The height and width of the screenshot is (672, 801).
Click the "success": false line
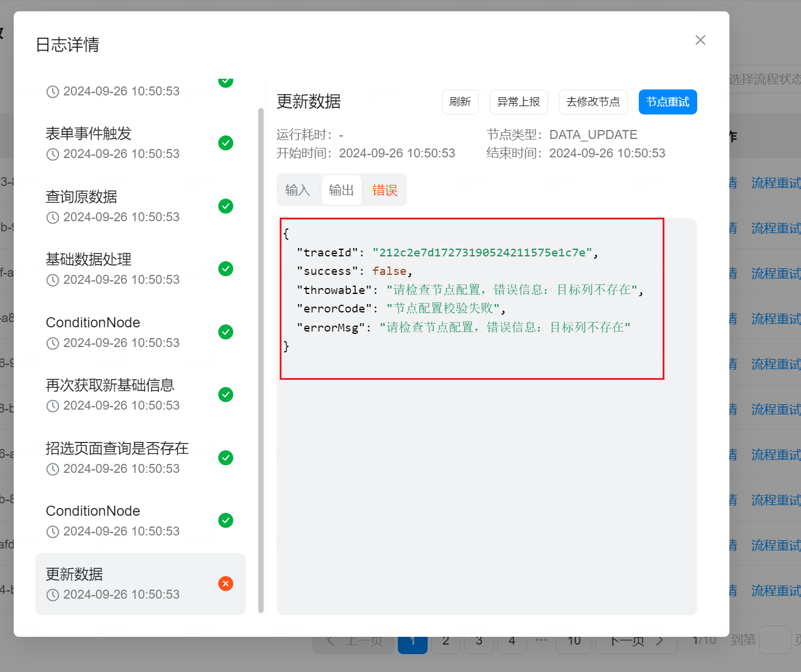tap(355, 271)
